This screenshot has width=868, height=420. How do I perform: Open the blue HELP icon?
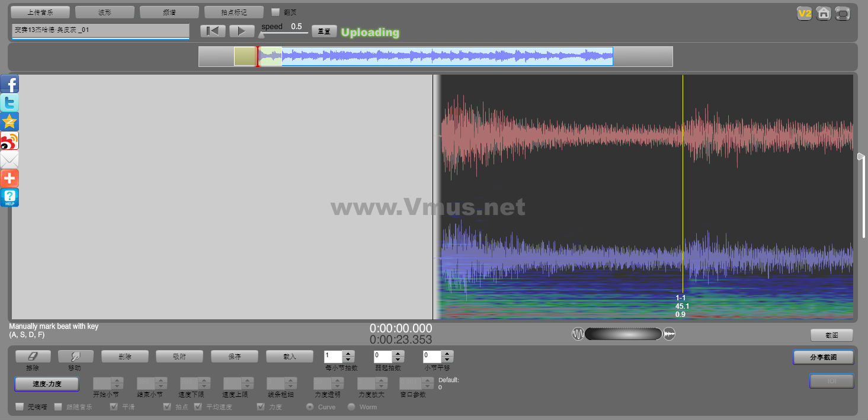coord(9,198)
